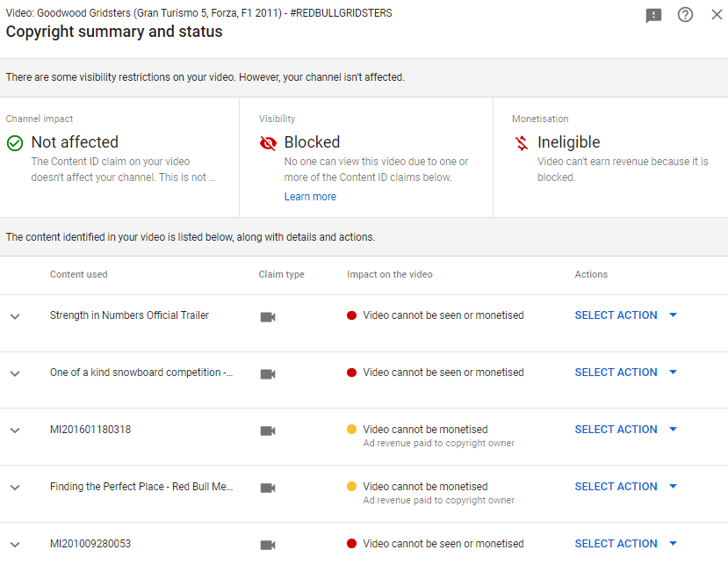Viewport: 728px width, 579px height.
Task: Click the Not affected channel impact heading
Action: (75, 142)
